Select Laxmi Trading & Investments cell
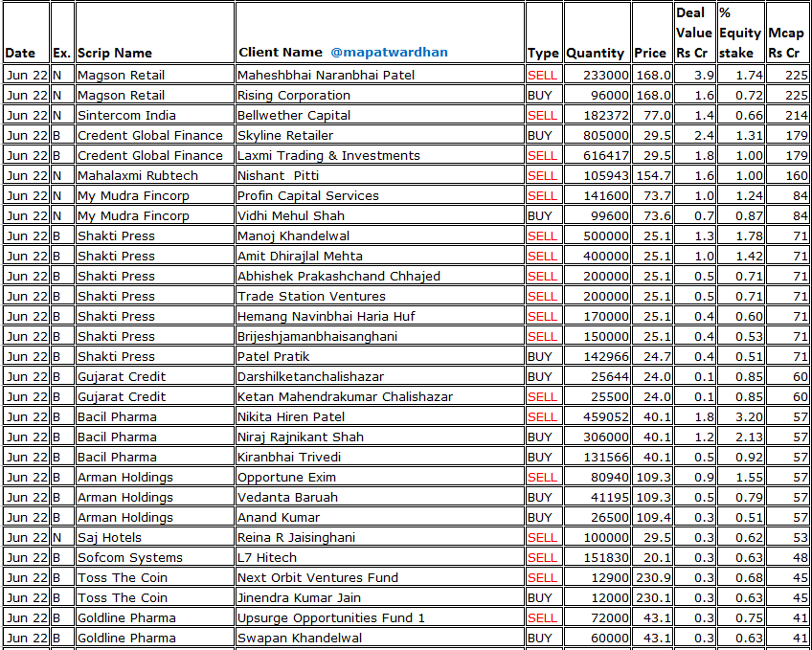Image resolution: width=812 pixels, height=650 pixels. [379, 156]
